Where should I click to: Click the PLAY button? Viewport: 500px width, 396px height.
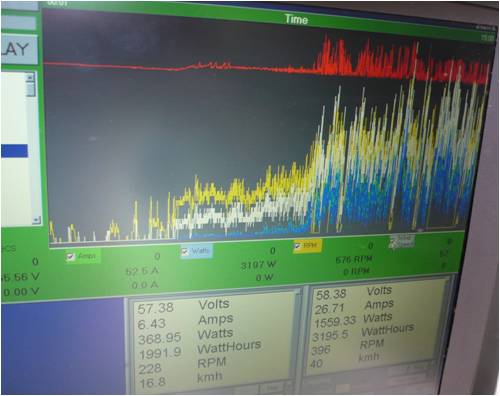pos(19,50)
